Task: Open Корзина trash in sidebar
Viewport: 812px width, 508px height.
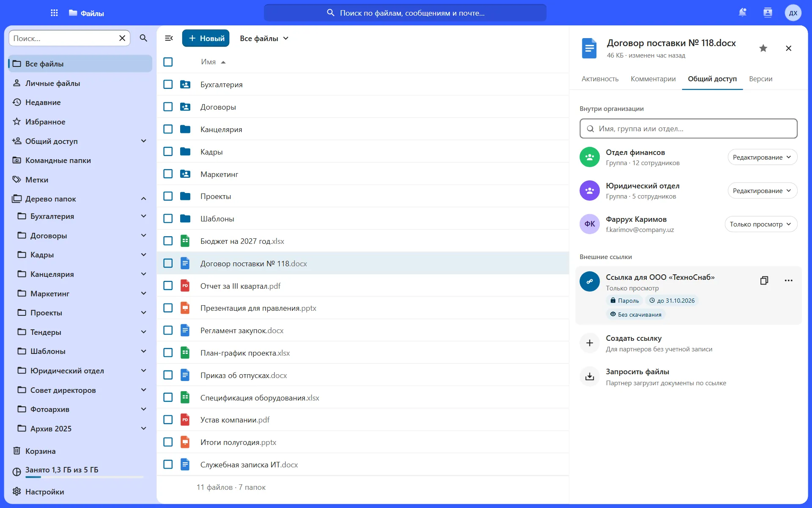Action: [x=80, y=451]
